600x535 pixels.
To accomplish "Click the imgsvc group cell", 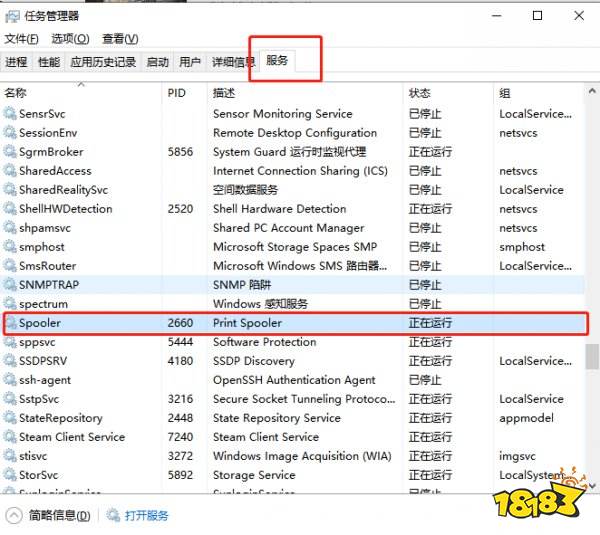I will point(517,456).
